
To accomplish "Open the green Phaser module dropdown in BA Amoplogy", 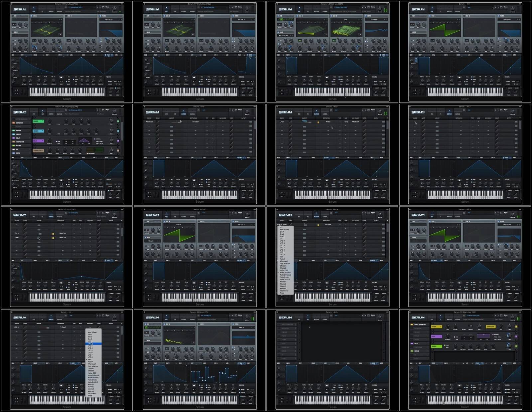I will tap(39, 121).
